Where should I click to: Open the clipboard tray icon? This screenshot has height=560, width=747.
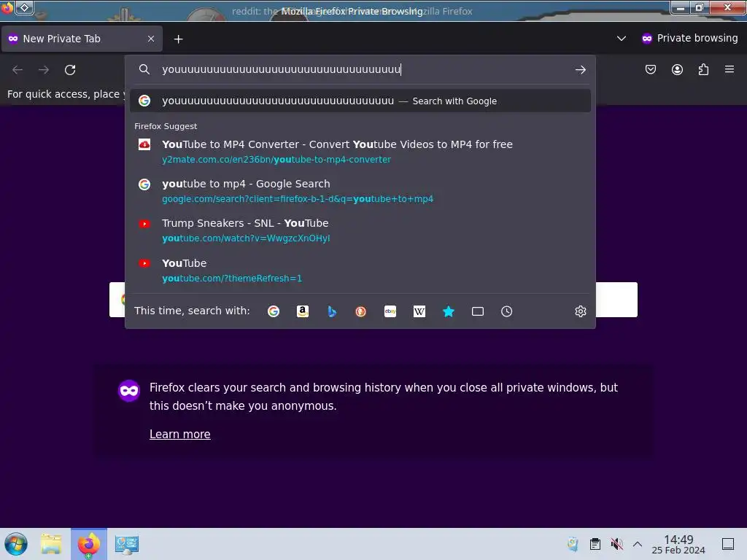point(595,544)
